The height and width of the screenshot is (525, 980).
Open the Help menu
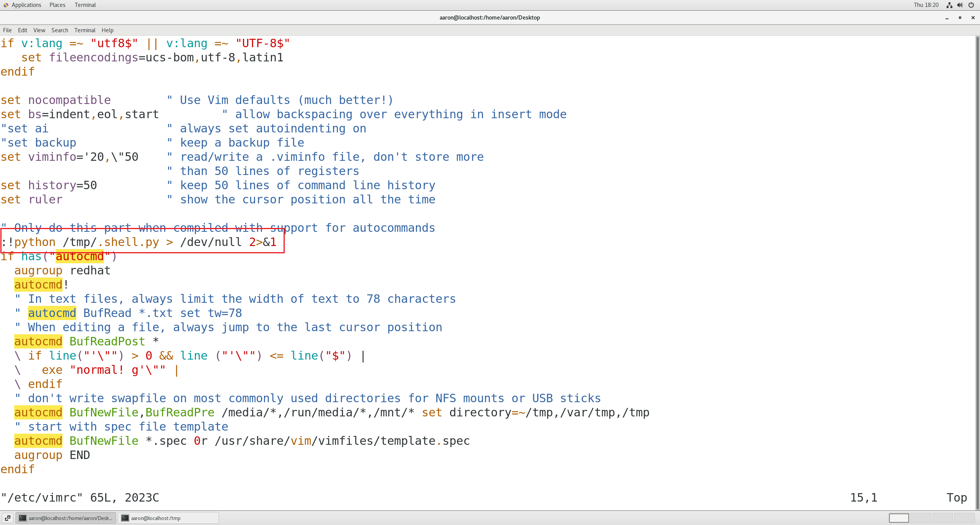tap(107, 30)
